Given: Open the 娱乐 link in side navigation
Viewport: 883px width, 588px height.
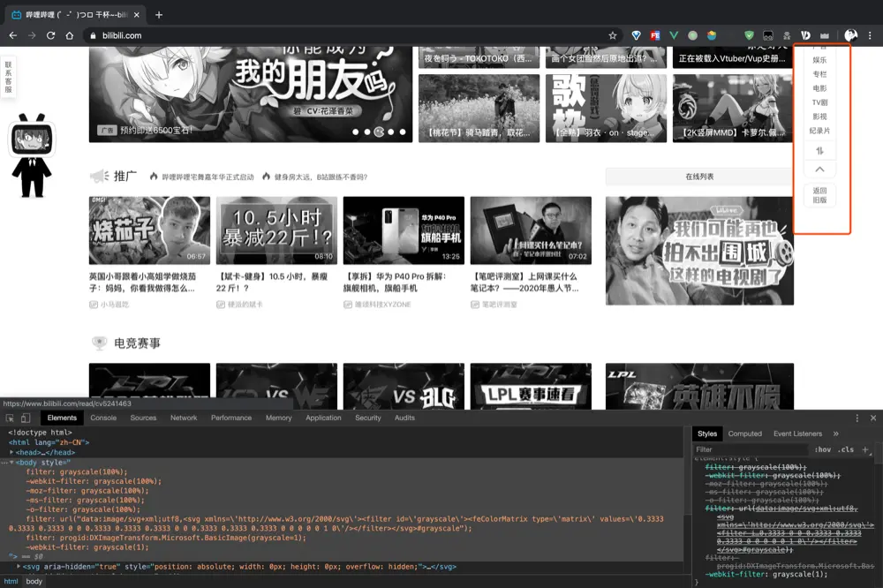Looking at the screenshot, I should click(x=820, y=60).
